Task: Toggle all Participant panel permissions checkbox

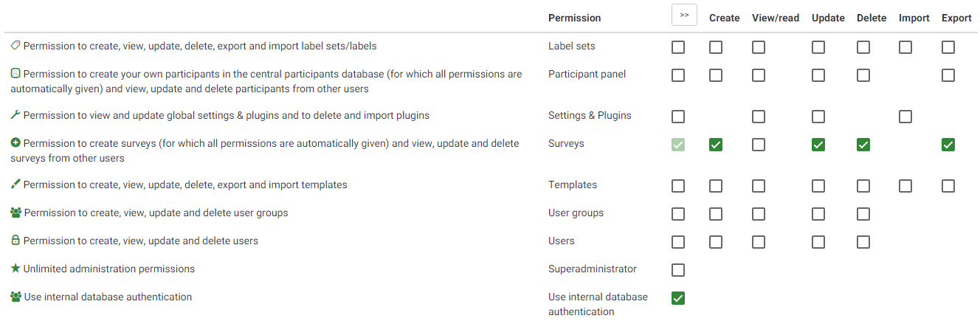Action: pos(678,76)
